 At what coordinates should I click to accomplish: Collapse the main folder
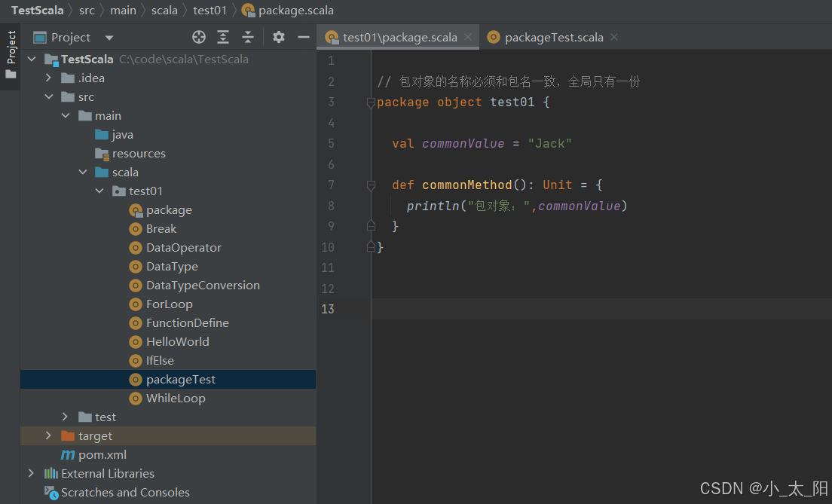click(x=66, y=116)
